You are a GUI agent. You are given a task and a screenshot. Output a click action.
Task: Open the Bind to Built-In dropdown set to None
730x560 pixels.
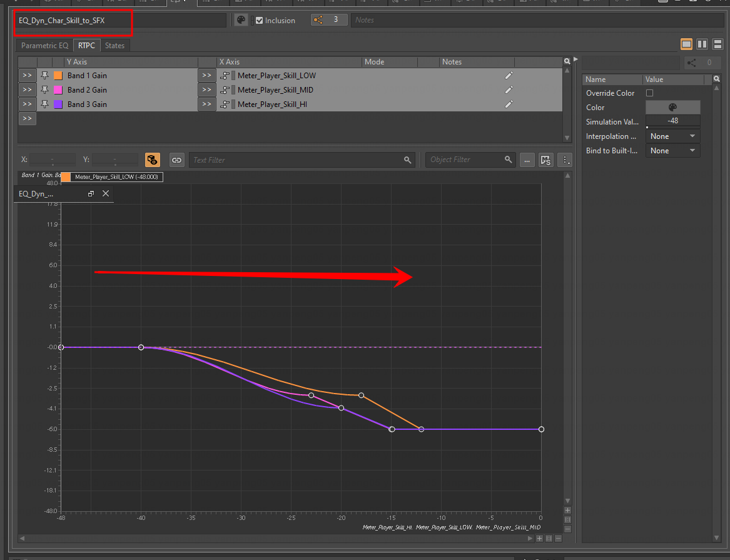pyautogui.click(x=672, y=151)
